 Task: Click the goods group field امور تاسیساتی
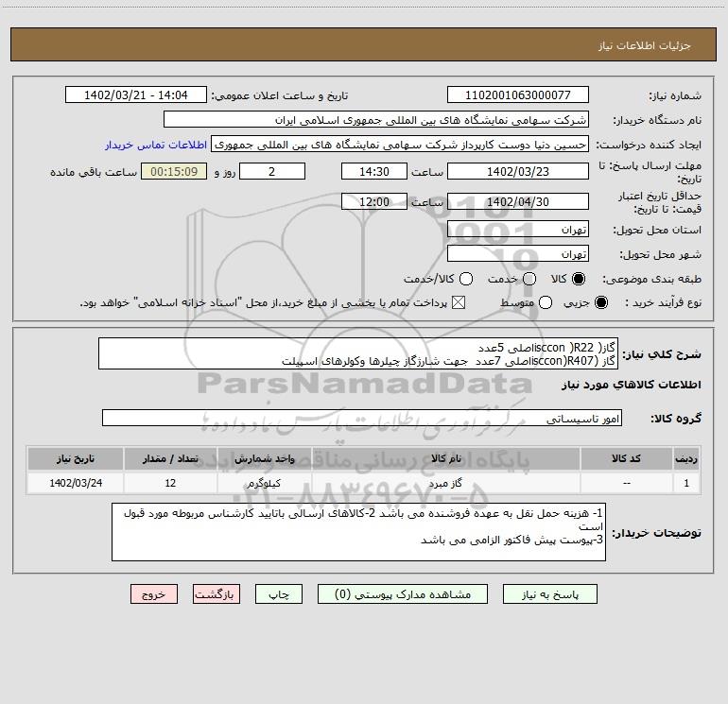[x=362, y=418]
